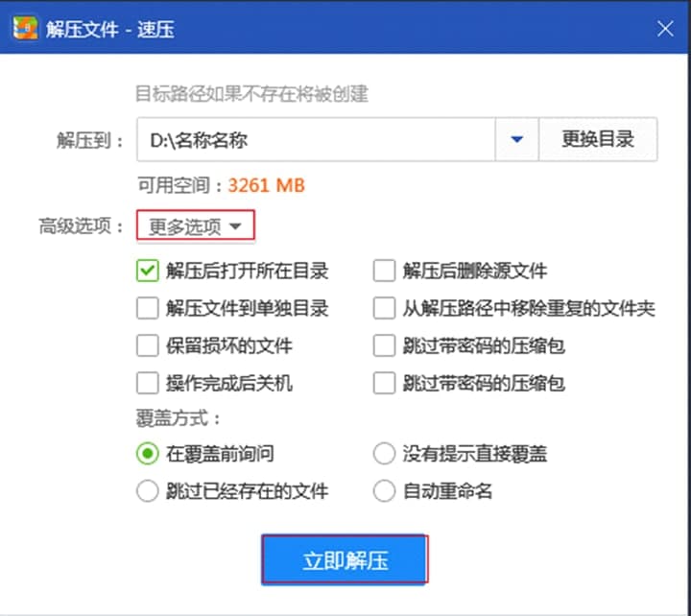This screenshot has height=616, width=691.
Task: Choose 没有提示直接覆盖 overwrite mode
Action: (x=384, y=454)
